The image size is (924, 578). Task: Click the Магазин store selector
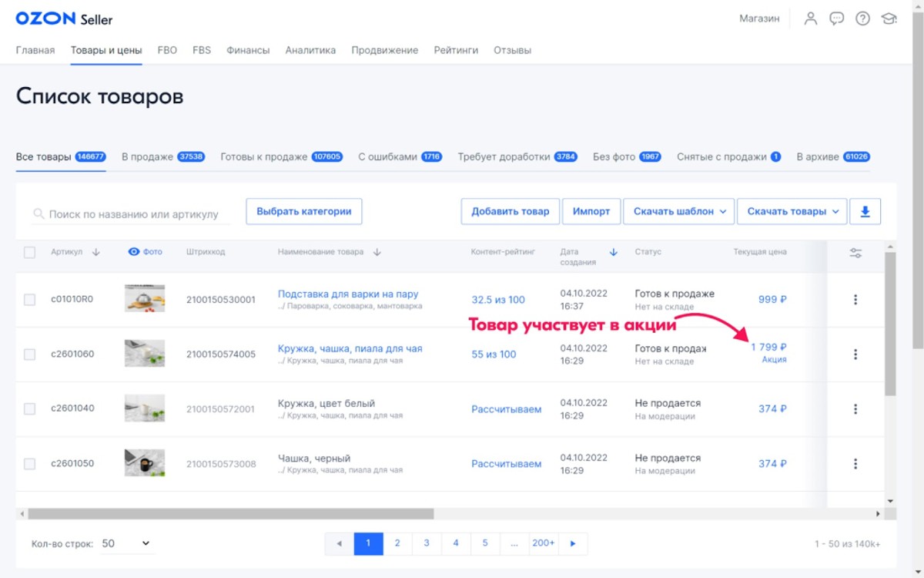pos(759,18)
